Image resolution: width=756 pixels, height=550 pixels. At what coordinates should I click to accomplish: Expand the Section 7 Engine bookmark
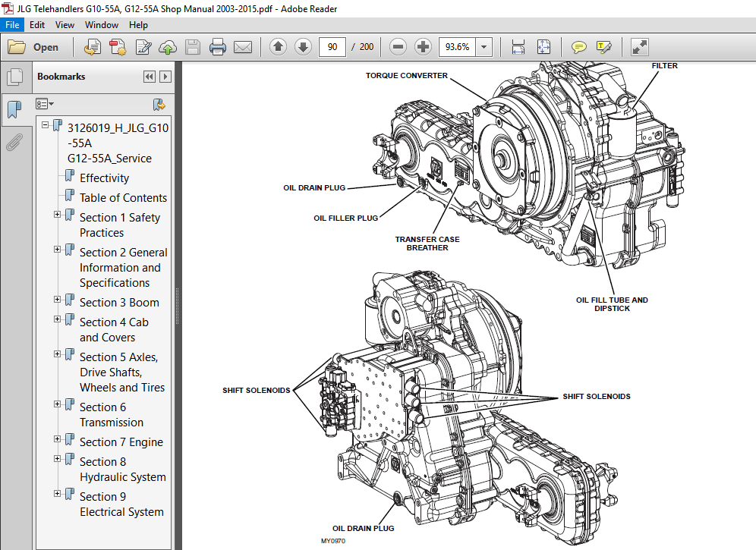coord(58,438)
